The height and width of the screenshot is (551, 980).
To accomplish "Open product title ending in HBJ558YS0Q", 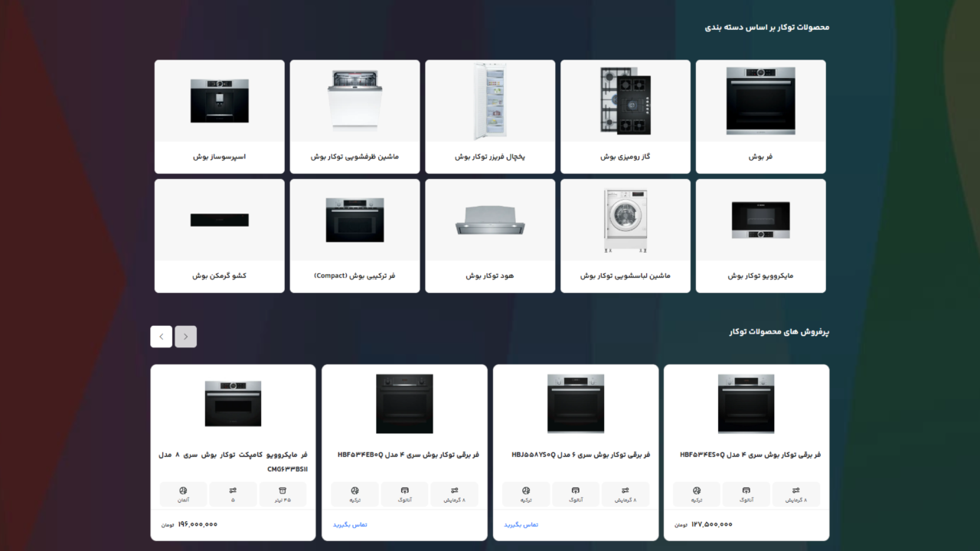I will pos(580,455).
